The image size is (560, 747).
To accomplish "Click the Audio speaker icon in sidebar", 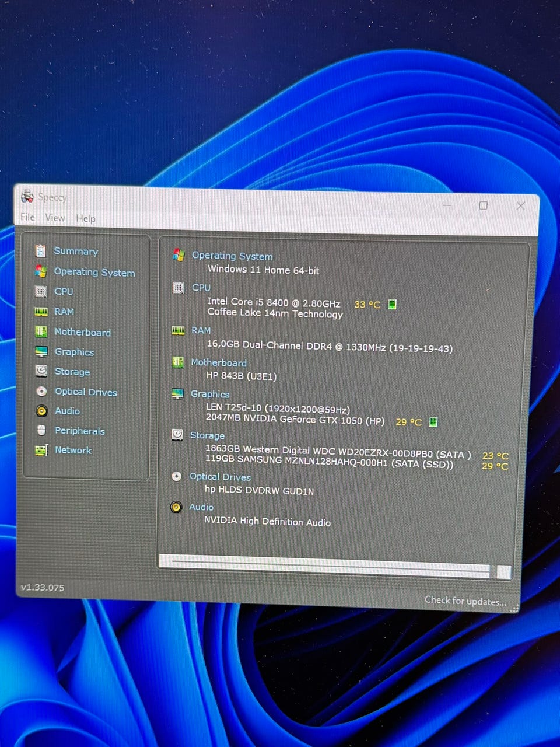I will 41,411.
